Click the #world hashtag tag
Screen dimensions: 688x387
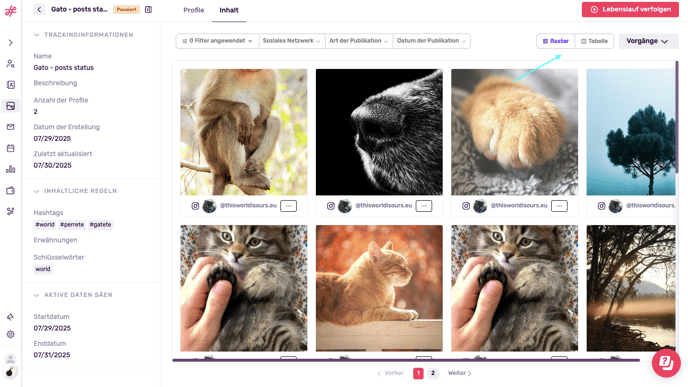click(x=45, y=225)
